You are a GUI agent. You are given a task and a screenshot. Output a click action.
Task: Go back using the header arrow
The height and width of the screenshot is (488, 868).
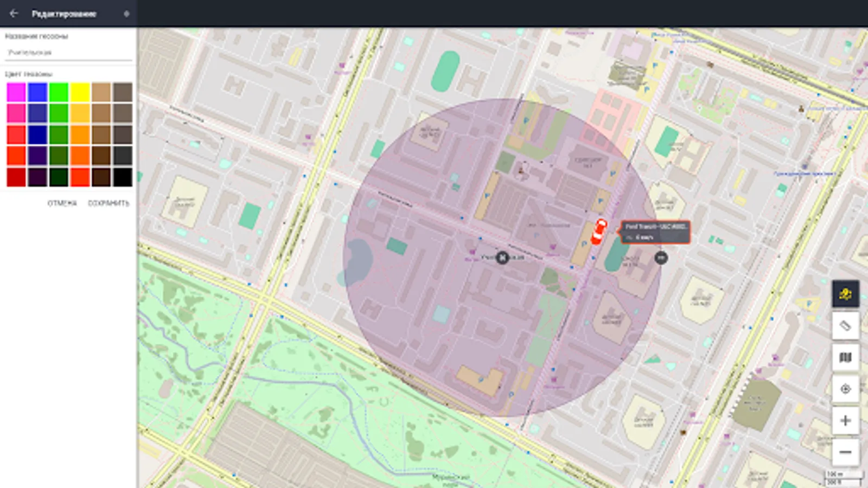point(14,14)
